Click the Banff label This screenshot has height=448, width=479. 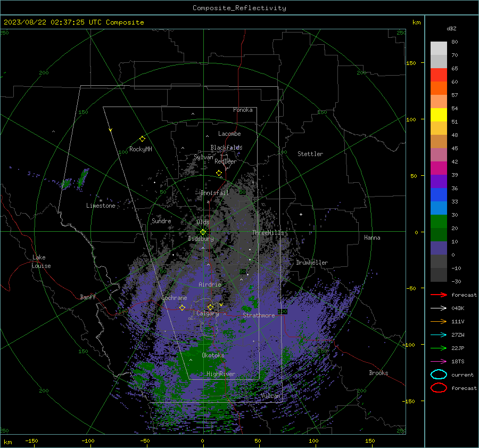[88, 297]
